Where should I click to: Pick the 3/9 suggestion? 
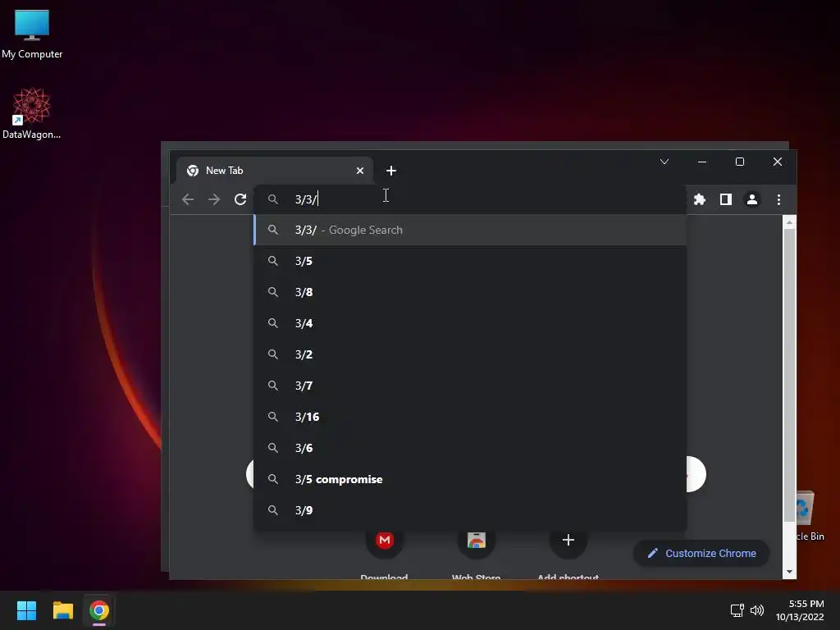(470, 510)
